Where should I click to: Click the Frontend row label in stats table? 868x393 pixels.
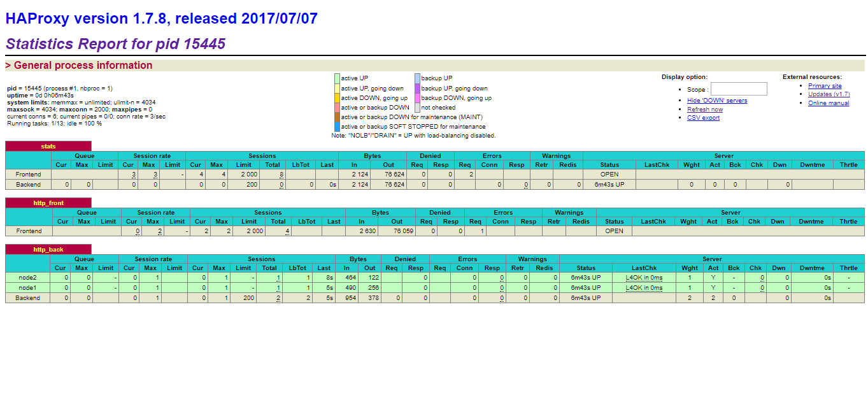tap(28, 175)
